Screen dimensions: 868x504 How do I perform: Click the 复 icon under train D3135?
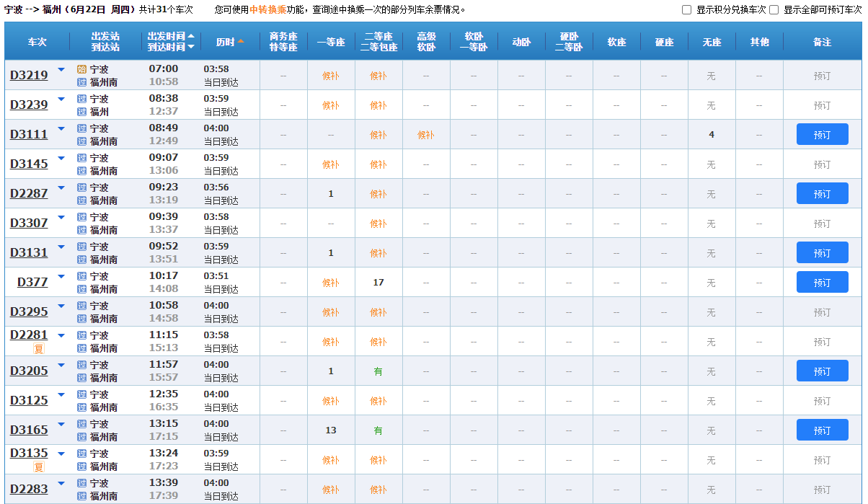click(39, 467)
